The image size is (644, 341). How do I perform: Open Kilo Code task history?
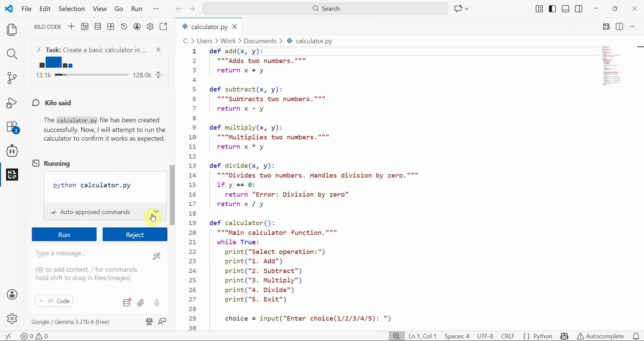[x=124, y=26]
